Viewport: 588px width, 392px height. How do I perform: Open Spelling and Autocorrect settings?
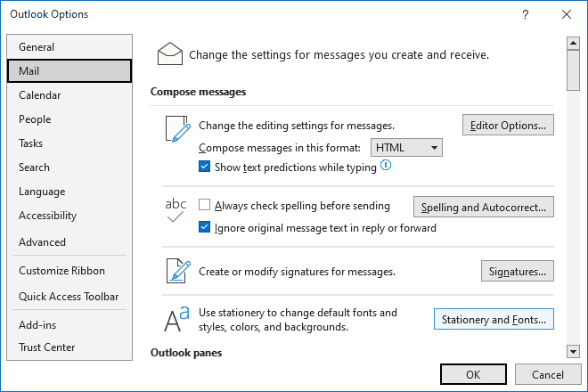click(x=484, y=207)
